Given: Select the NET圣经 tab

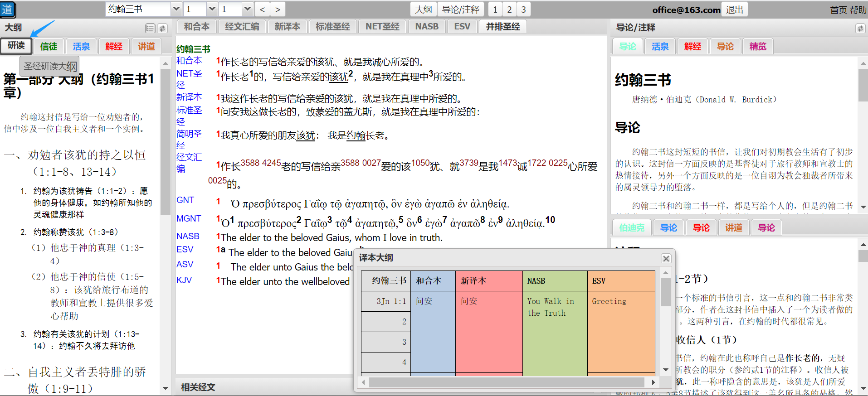Looking at the screenshot, I should [x=382, y=27].
